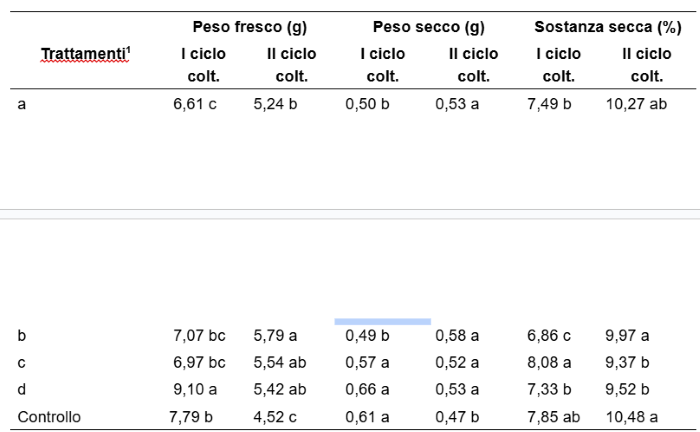
Task: Select the 0,66 a cell
Action: (x=367, y=387)
